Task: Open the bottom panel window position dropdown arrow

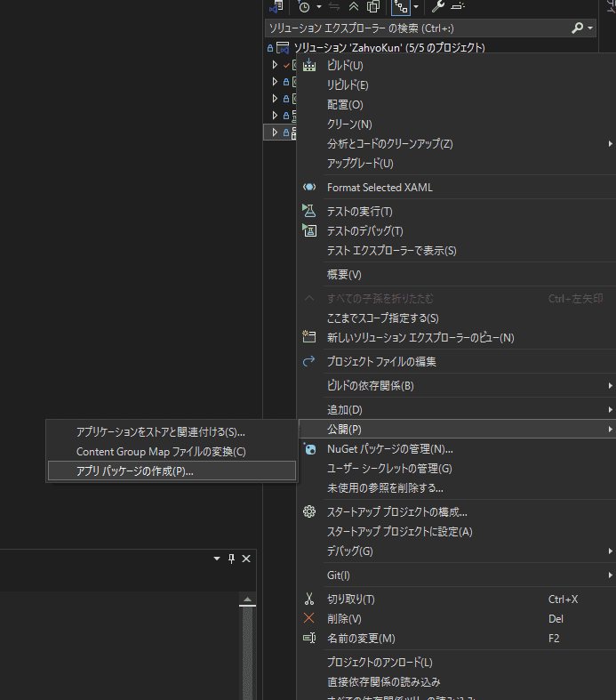Action: pos(217,559)
